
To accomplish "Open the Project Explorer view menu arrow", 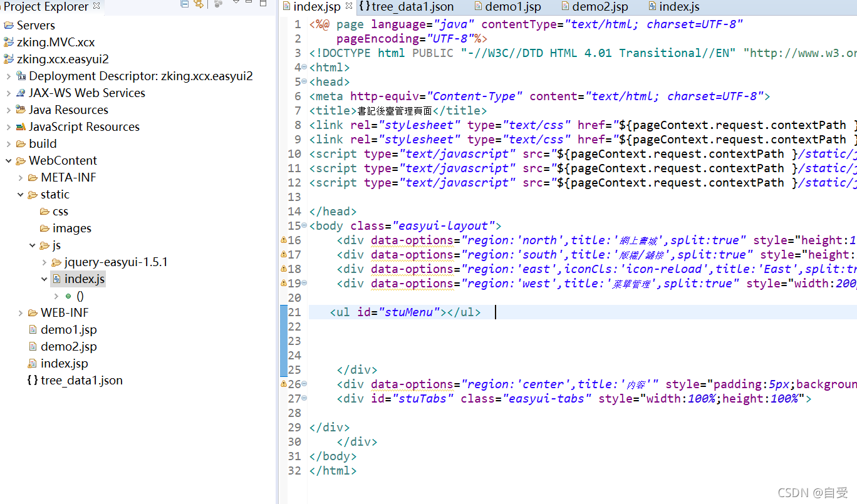I will click(236, 3).
